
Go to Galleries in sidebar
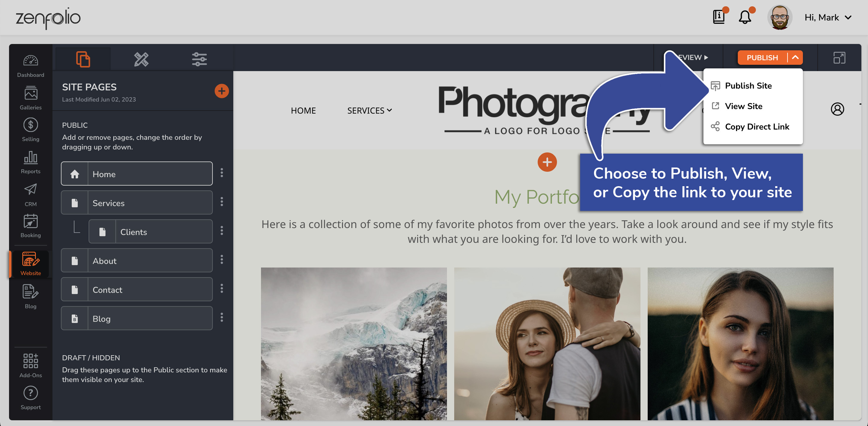click(30, 98)
